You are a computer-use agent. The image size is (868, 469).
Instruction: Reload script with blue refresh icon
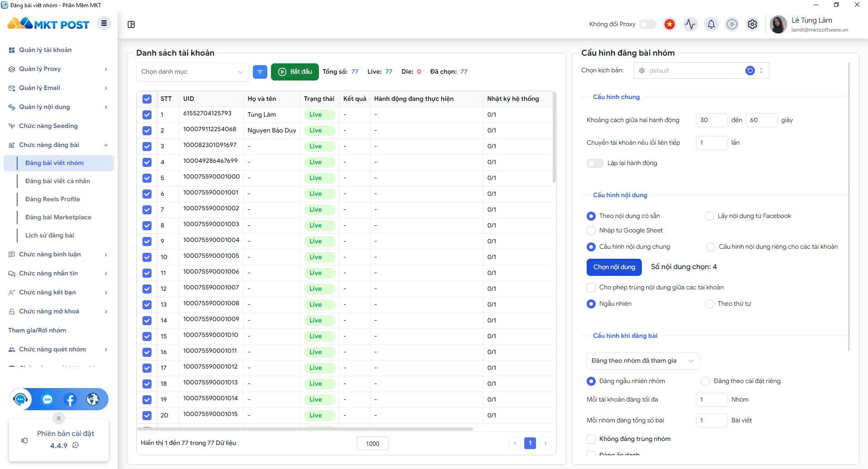pyautogui.click(x=750, y=71)
